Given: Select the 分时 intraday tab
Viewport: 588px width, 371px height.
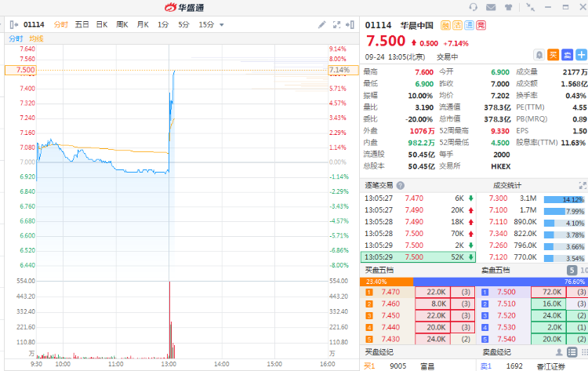Looking at the screenshot, I should coord(60,25).
